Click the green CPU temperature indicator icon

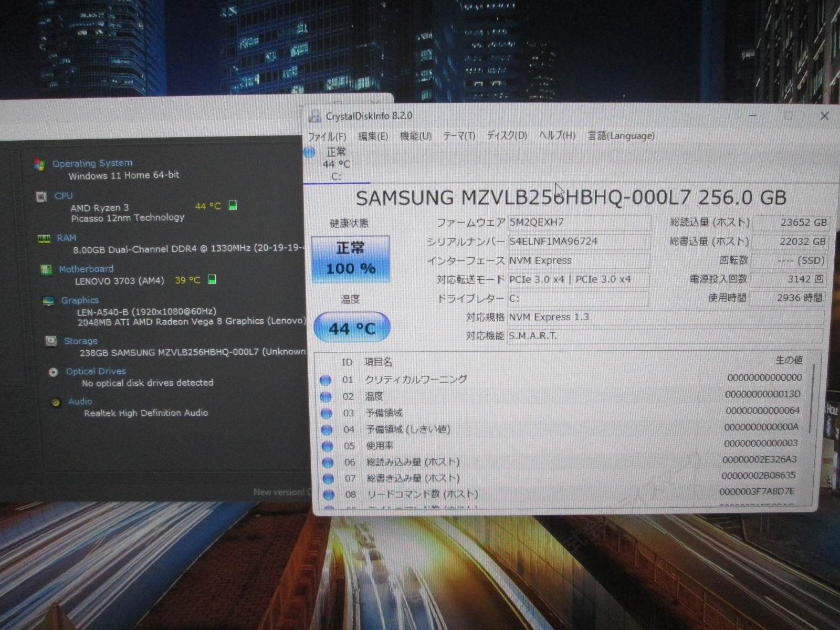(233, 205)
